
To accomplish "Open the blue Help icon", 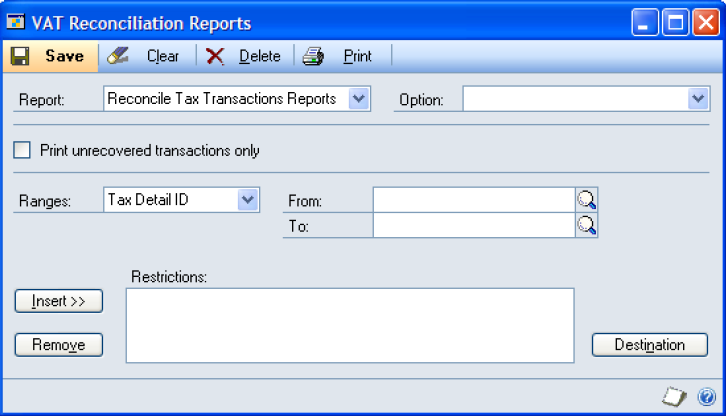I will 704,397.
